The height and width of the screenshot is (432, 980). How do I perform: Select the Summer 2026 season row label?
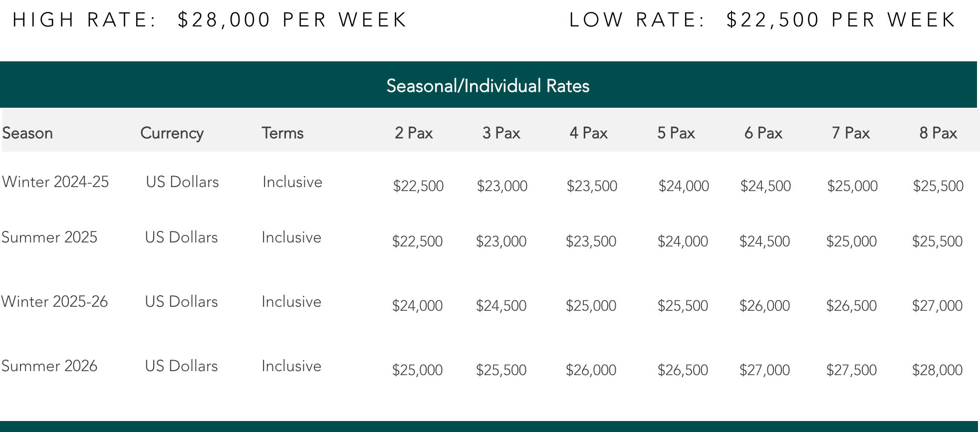(49, 366)
